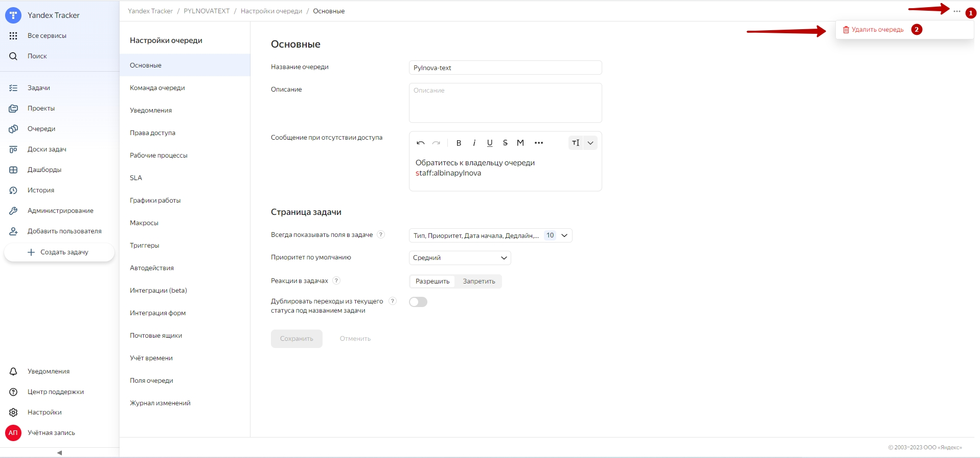The image size is (980, 458).
Task: Toggle strikethrough formatting in editor
Action: coord(505,143)
